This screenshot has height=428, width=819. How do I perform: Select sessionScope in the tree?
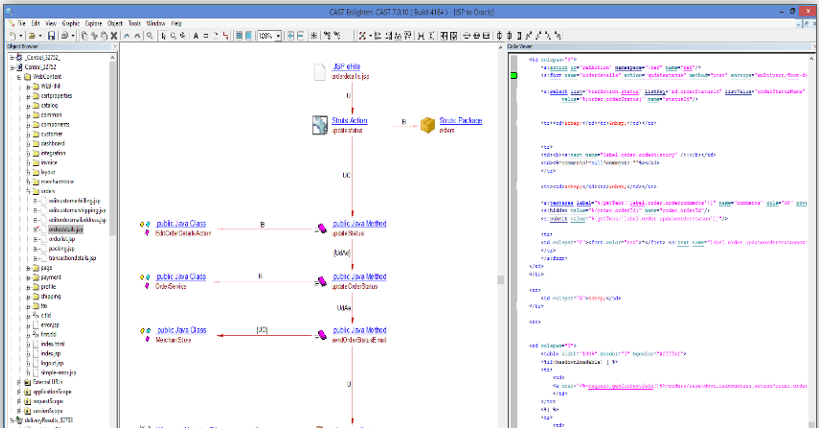pos(48,411)
